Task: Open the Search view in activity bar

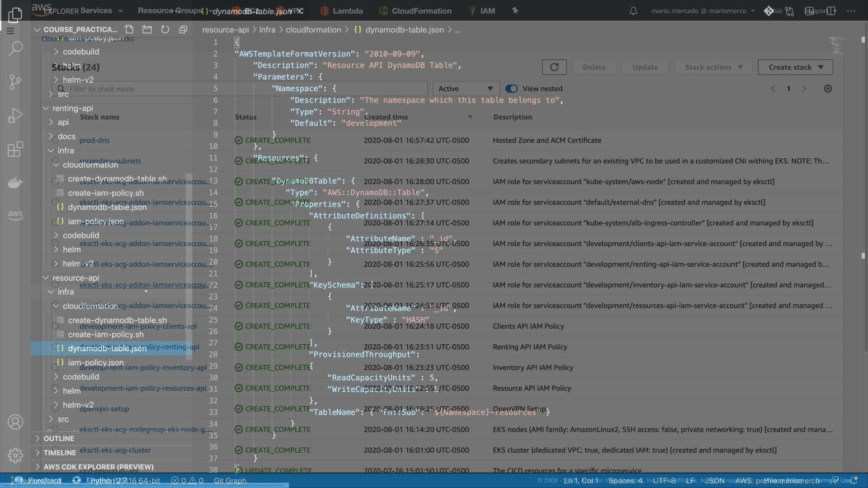Action: (x=15, y=48)
